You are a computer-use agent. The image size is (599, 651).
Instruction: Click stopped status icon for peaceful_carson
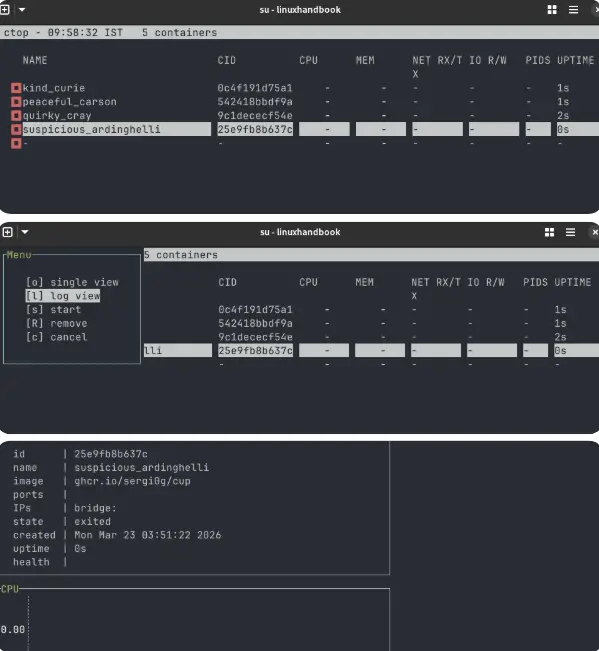pyautogui.click(x=16, y=102)
